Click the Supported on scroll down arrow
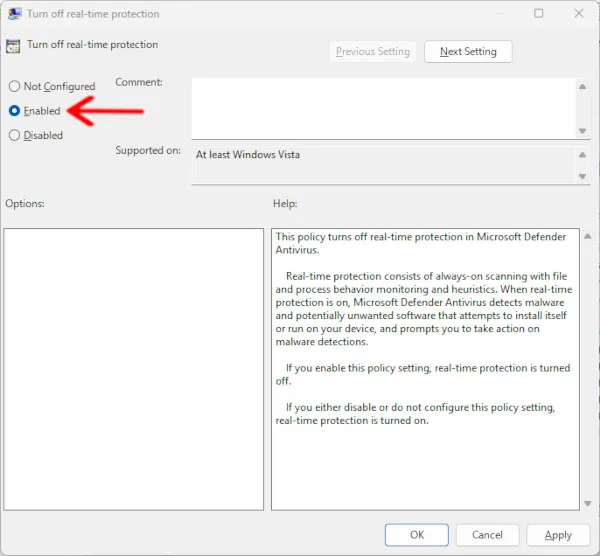Image resolution: width=600 pixels, height=556 pixels. (x=582, y=177)
